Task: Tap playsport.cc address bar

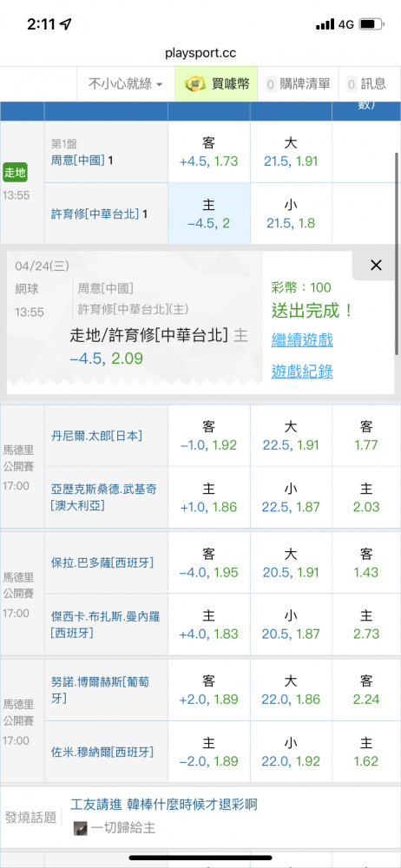Action: coord(200,53)
